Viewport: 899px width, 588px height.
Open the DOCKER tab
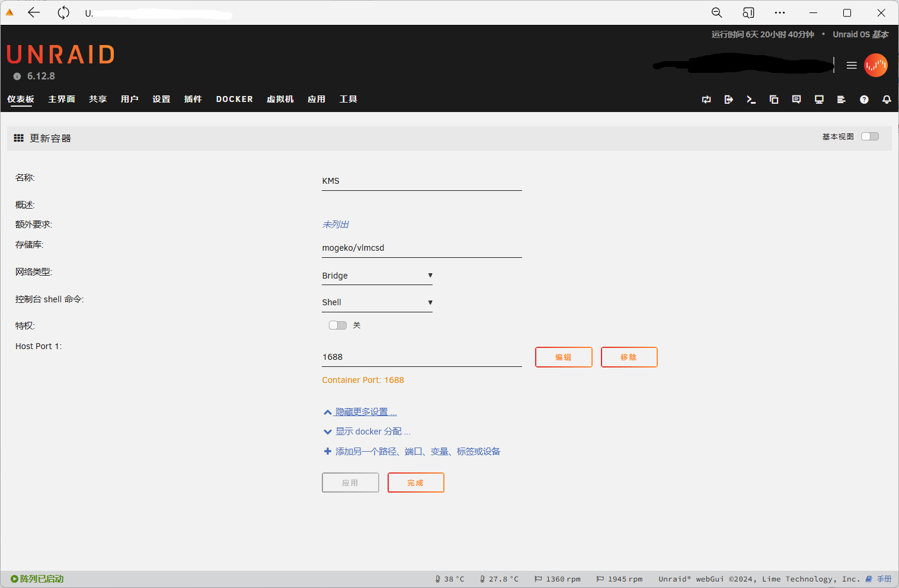235,99
